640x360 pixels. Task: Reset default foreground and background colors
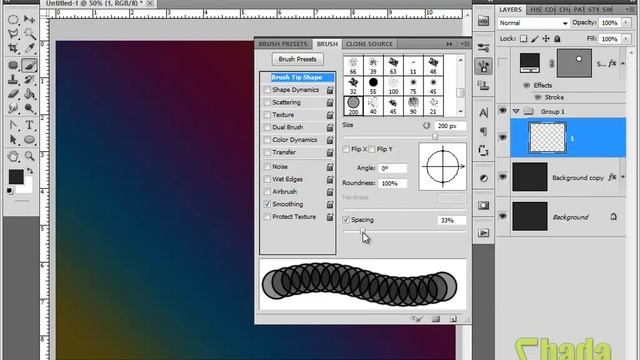tap(10, 191)
